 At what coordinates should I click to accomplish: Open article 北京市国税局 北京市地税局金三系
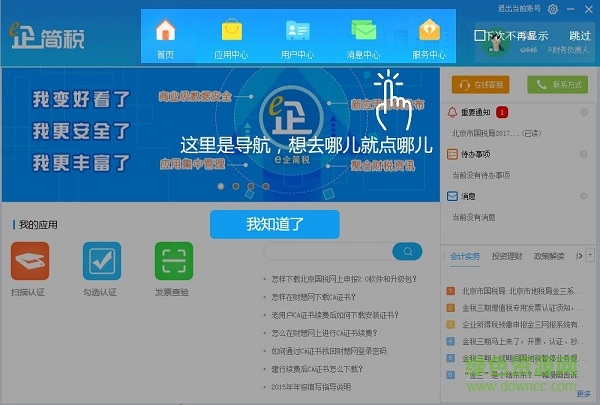[523, 291]
